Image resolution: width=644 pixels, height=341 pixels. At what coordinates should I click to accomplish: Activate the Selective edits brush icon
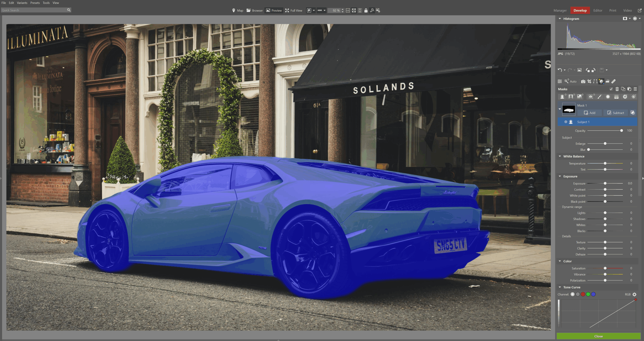601,81
